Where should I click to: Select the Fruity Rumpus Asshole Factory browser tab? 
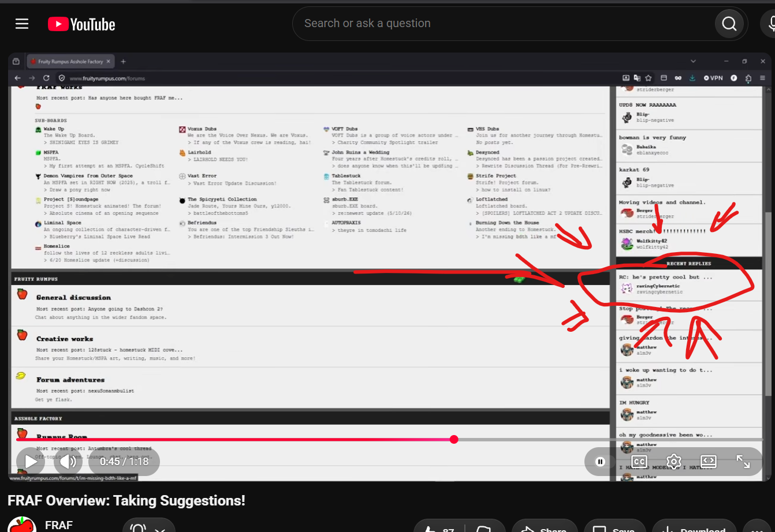tap(70, 62)
